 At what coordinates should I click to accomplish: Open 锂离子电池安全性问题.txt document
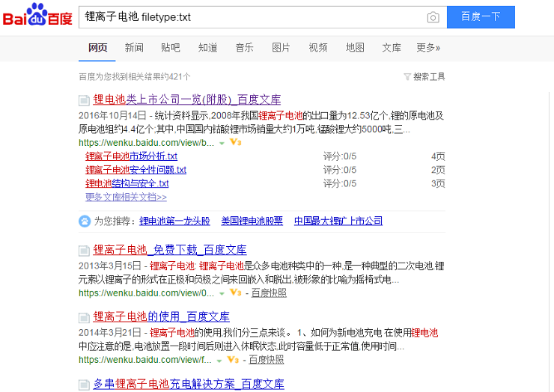click(136, 170)
